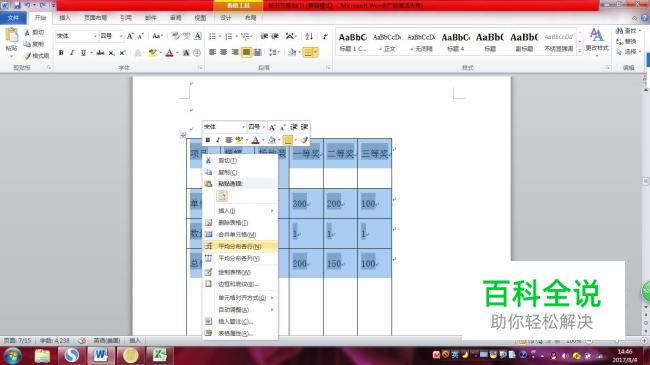Select the Format Painter (格式刷) in the ribbon
This screenshot has width=650, height=365.
[x=36, y=56]
